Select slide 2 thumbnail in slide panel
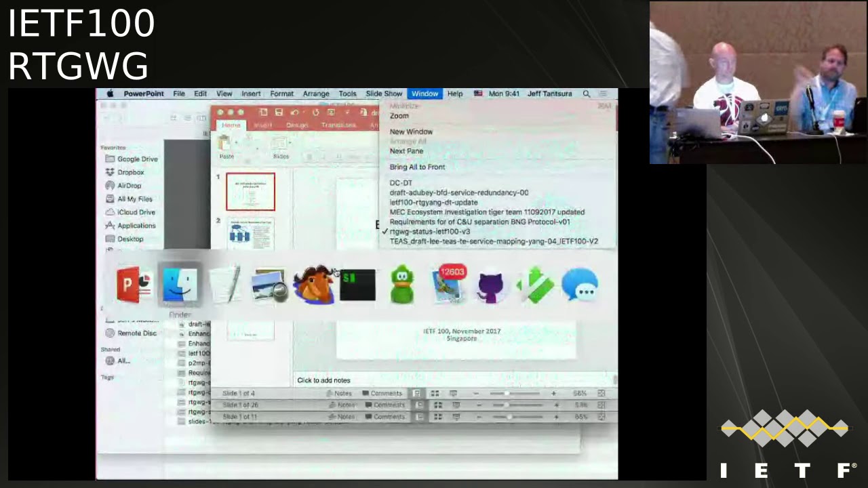Image resolution: width=868 pixels, height=488 pixels. click(x=250, y=235)
